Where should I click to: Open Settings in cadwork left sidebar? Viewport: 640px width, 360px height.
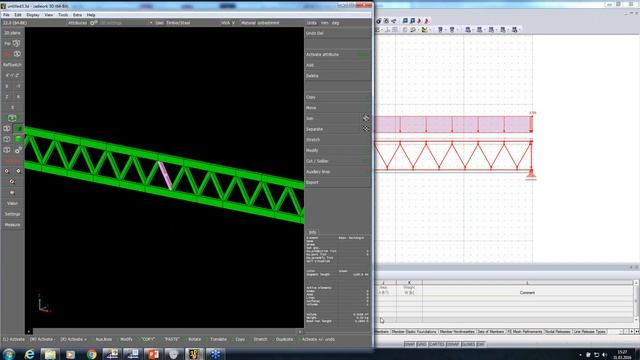[12, 214]
